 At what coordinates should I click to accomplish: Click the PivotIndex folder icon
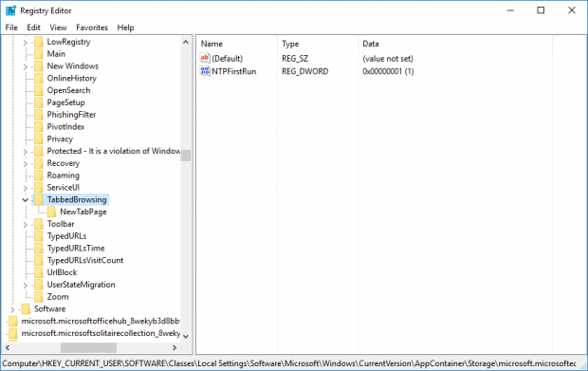point(39,127)
